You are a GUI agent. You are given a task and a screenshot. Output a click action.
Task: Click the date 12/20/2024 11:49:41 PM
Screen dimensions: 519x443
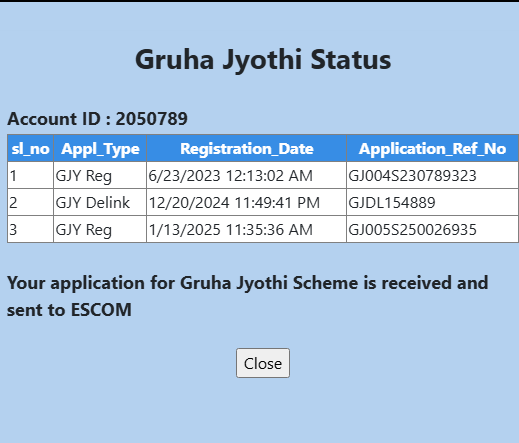coord(234,203)
